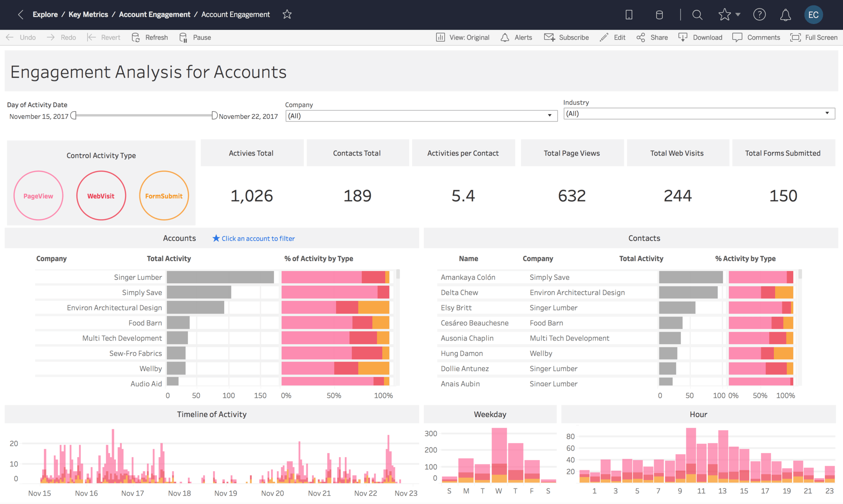843x504 pixels.
Task: Open the favorites star dropdown arrow
Action: click(x=738, y=15)
